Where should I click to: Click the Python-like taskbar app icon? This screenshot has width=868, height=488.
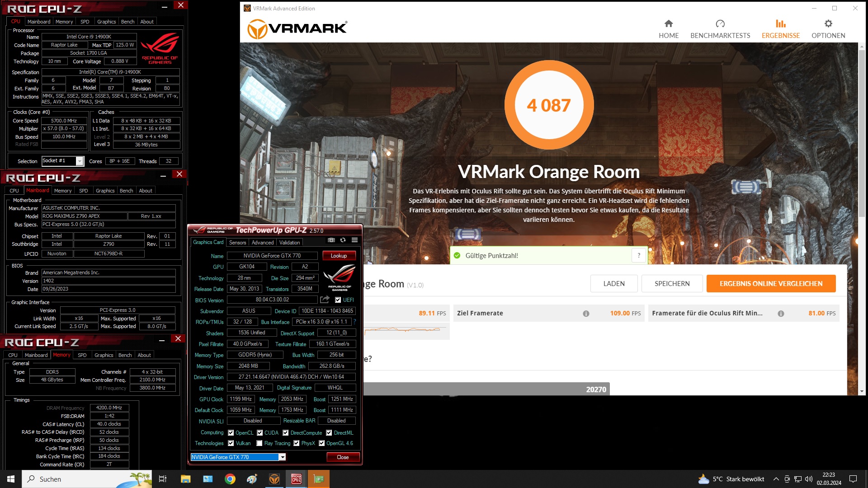[252, 479]
